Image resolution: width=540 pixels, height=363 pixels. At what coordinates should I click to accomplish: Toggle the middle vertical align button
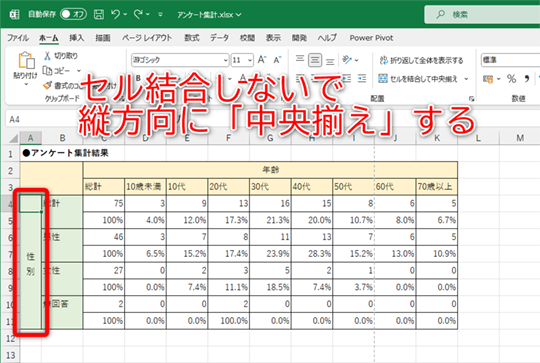315,60
